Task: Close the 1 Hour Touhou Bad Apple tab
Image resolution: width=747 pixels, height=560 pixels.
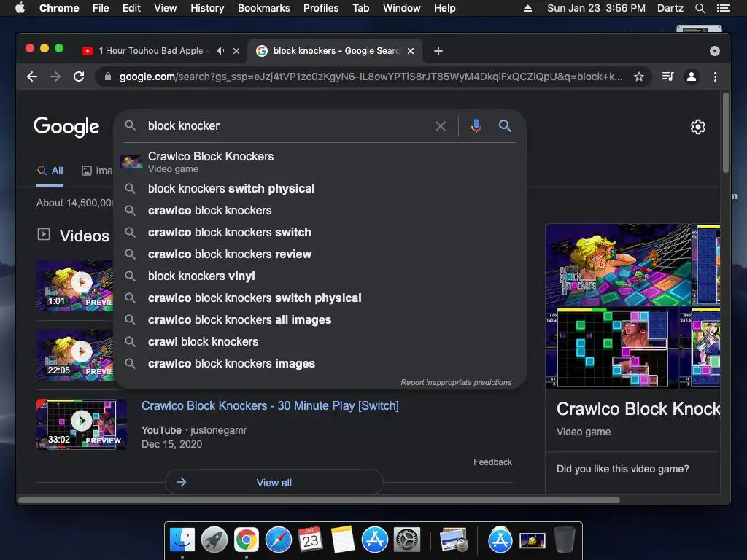Action: coord(236,51)
